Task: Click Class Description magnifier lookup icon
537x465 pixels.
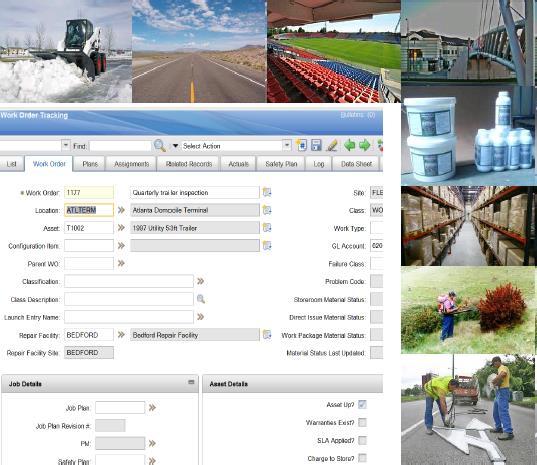Action: 201,299
